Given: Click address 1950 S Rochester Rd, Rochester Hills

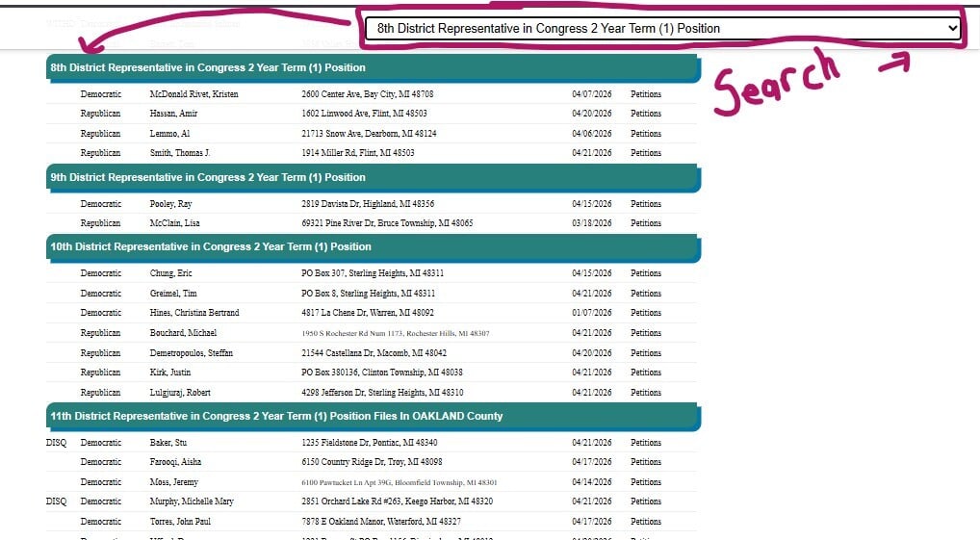Looking at the screenshot, I should 395,333.
